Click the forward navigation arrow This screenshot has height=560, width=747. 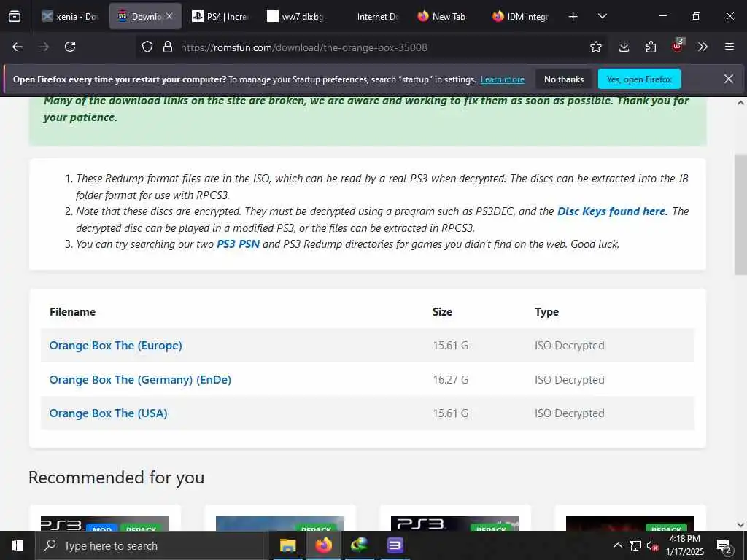44,47
